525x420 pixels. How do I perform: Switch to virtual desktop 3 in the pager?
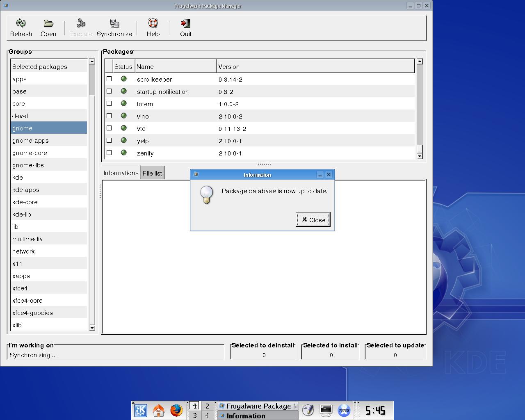195,415
